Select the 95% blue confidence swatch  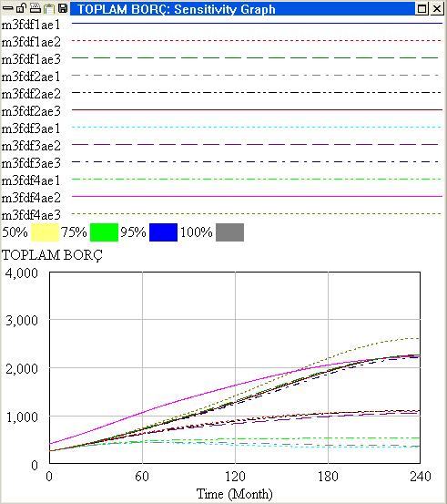click(x=164, y=232)
